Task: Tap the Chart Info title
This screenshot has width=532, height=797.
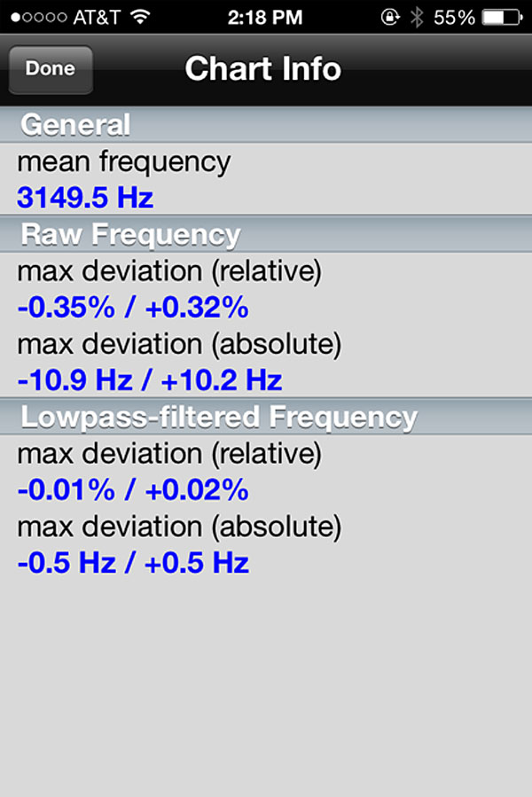Action: 263,68
